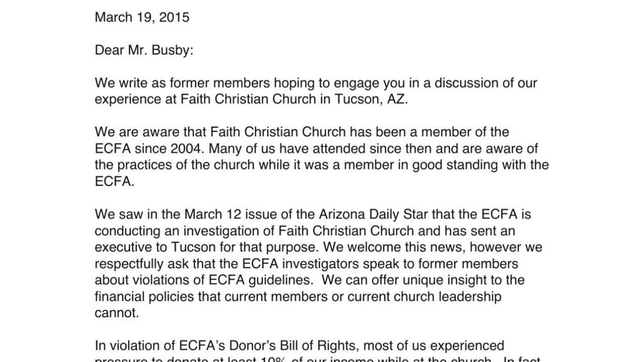Click the salutation "Dear Mr. Busby:"
The height and width of the screenshot is (362, 644).
(x=144, y=50)
